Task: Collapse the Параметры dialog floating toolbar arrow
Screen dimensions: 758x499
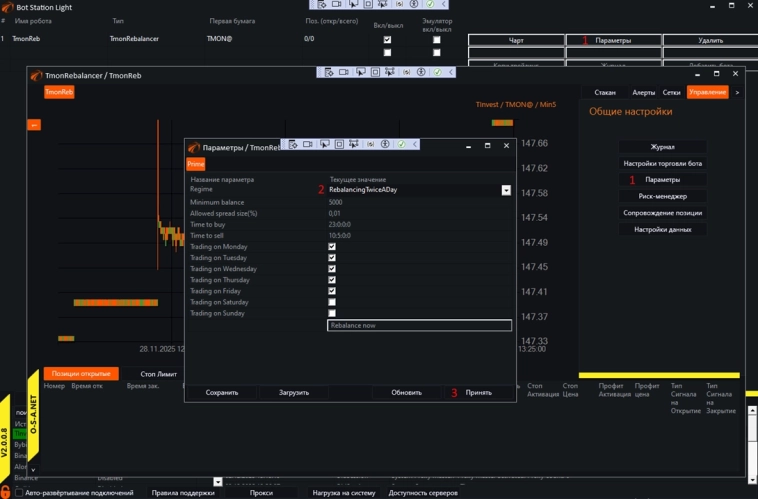Action: click(x=415, y=144)
